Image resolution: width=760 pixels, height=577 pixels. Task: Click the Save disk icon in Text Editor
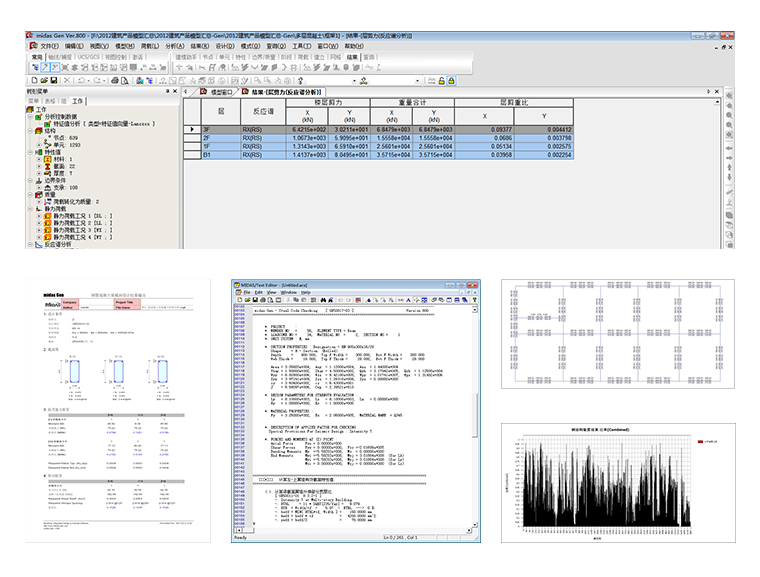pos(255,300)
